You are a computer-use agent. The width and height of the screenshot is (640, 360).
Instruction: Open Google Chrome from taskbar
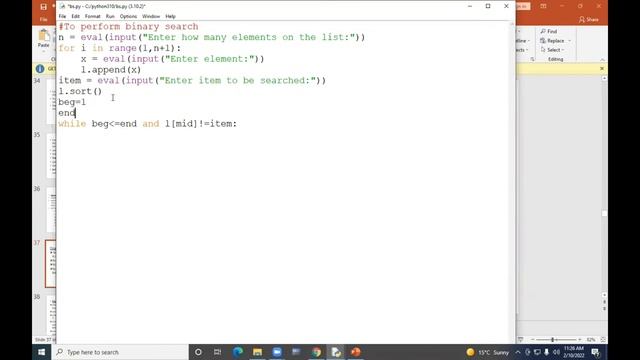point(316,352)
